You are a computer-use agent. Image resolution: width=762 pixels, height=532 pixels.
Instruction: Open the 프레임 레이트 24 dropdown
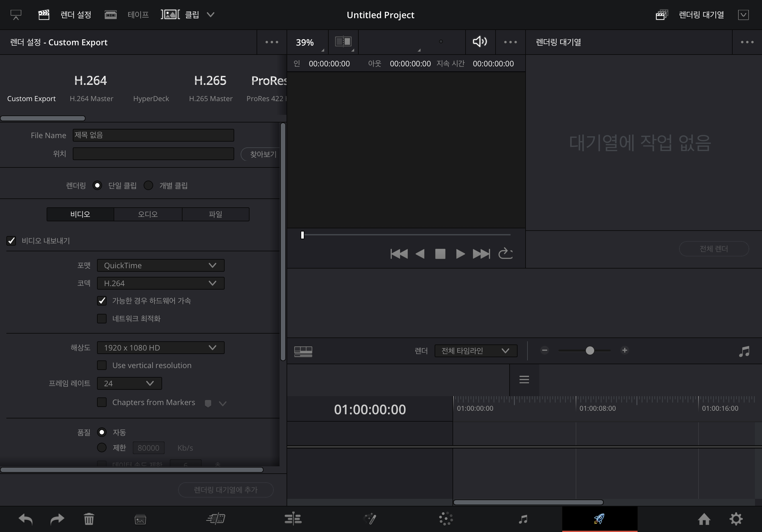130,383
